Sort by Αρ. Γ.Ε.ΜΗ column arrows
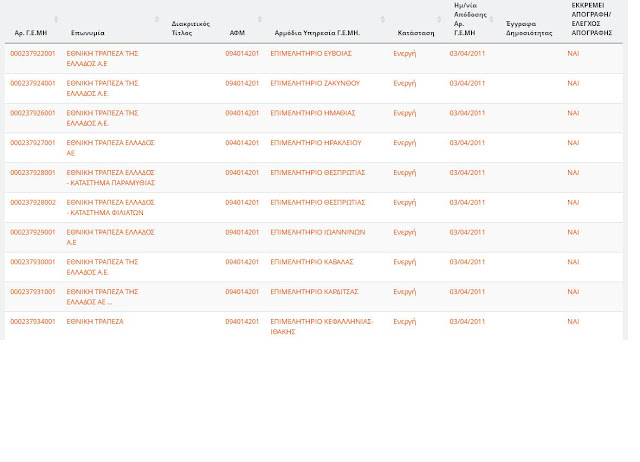Viewport: 640px width, 462px height. click(56, 19)
